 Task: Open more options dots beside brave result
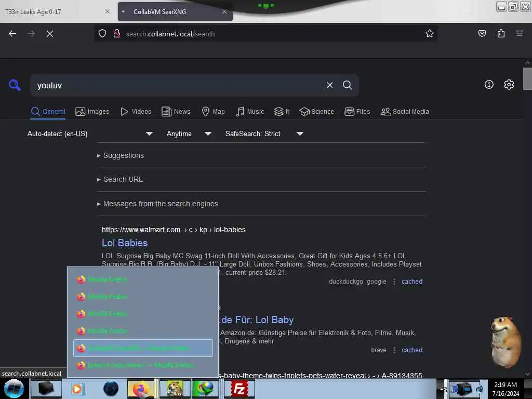[x=394, y=350]
